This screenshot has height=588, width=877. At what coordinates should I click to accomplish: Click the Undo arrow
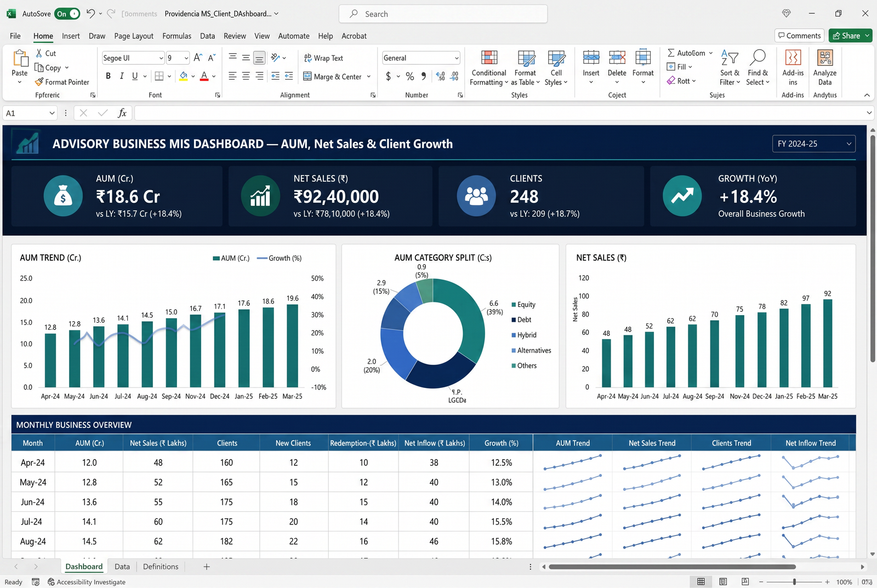pos(90,13)
